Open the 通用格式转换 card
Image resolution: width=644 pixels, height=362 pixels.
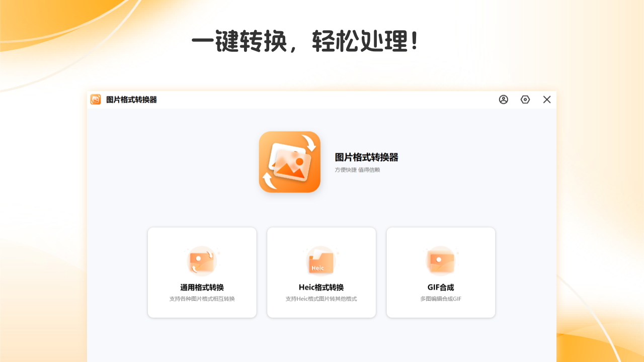(x=202, y=273)
